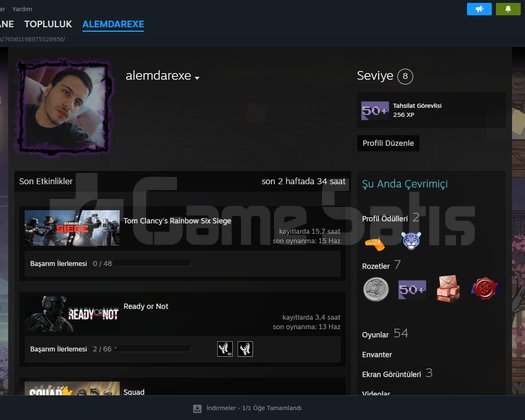Open the Ready or Not game thumbnail
Image resolution: width=525 pixels, height=420 pixels.
(72, 315)
